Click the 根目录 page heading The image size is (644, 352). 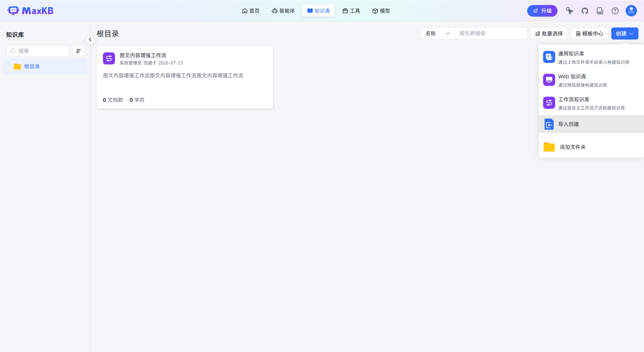pos(108,34)
